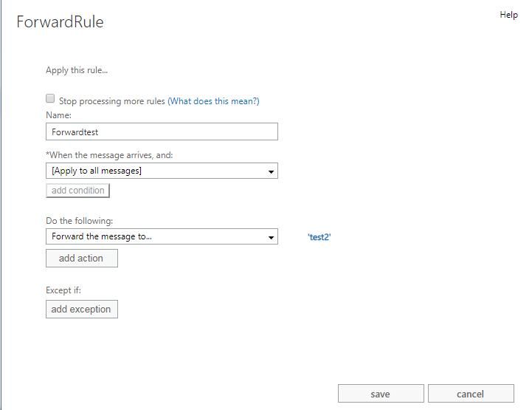Click the add exception button

pos(82,309)
